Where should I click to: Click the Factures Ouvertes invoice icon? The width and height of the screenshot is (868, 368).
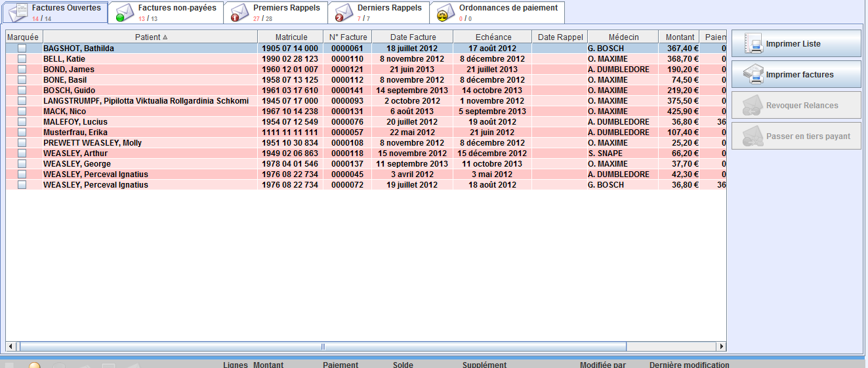tap(18, 12)
